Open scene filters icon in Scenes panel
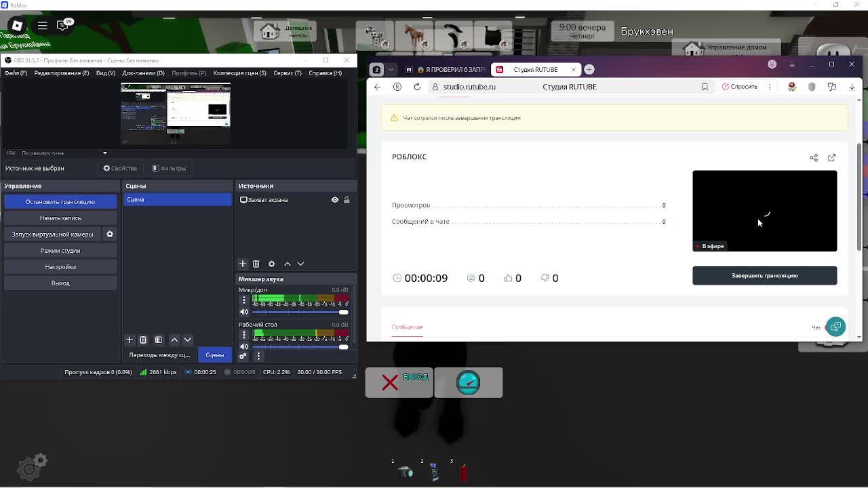868x488 pixels. point(158,340)
